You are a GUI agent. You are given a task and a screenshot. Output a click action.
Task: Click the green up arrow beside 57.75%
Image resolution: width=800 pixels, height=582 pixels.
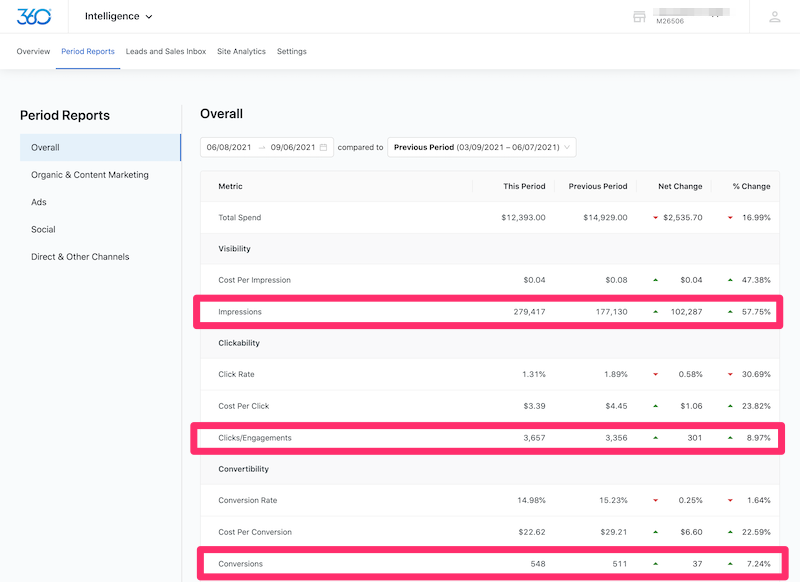tap(730, 312)
